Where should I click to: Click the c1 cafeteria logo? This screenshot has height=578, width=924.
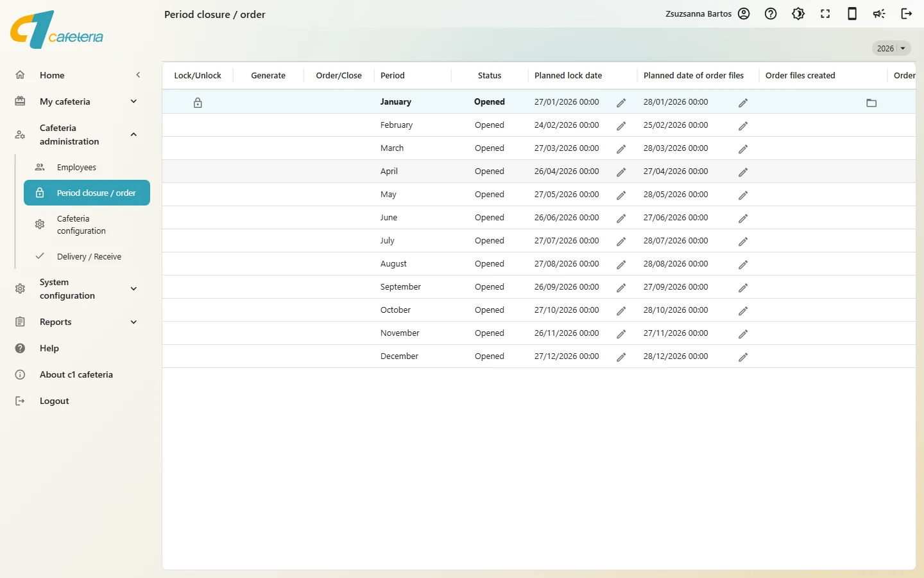56,30
